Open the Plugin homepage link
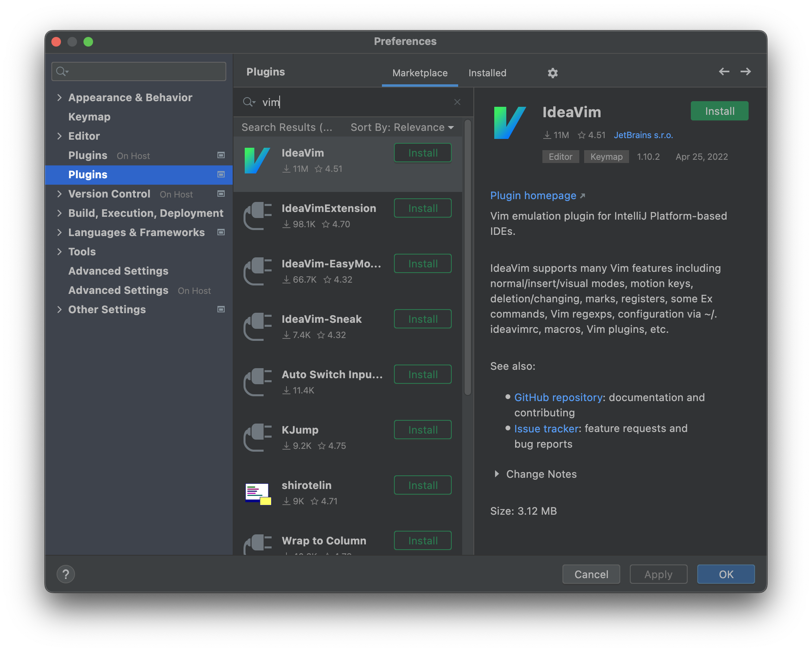Image resolution: width=812 pixels, height=652 pixels. tap(533, 196)
